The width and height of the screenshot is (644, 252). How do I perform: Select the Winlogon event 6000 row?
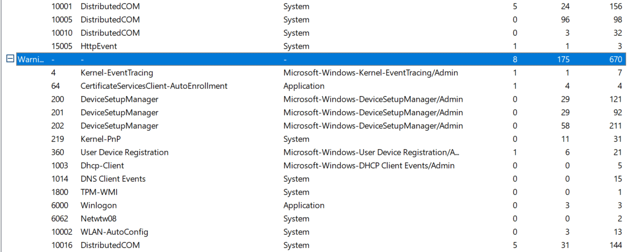98,206
